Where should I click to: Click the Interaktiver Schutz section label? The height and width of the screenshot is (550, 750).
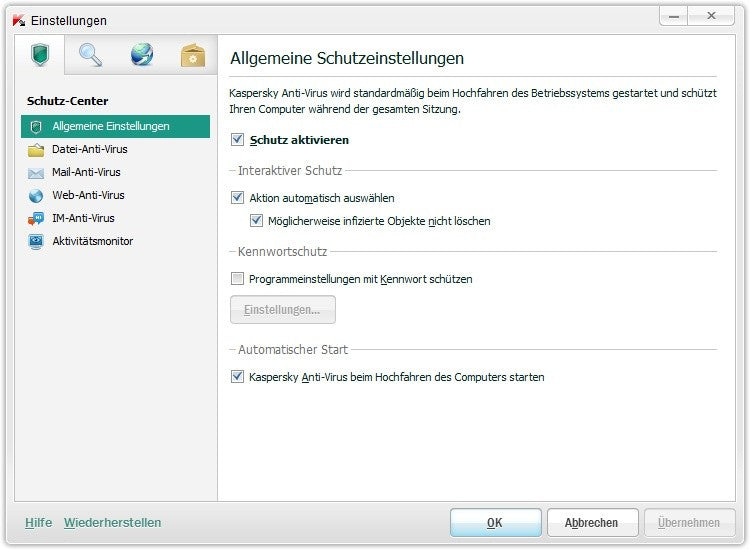click(x=290, y=170)
